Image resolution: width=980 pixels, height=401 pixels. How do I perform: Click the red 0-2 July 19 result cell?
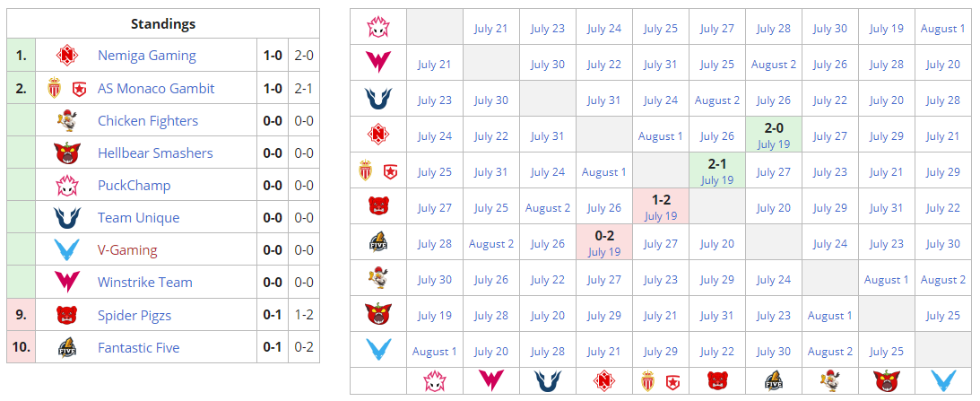tap(603, 242)
